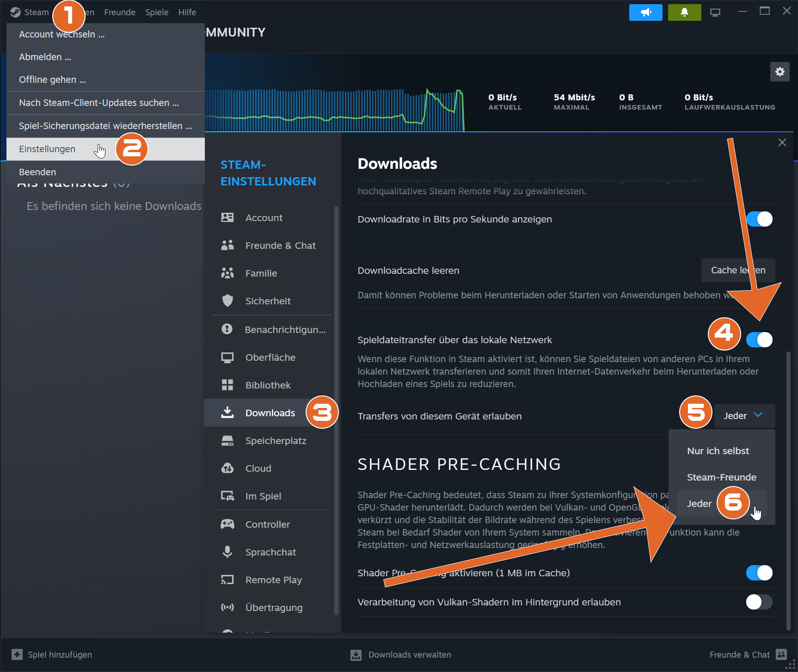798x672 pixels.
Task: Click the settings content vertical scrollbar
Action: tap(788, 490)
